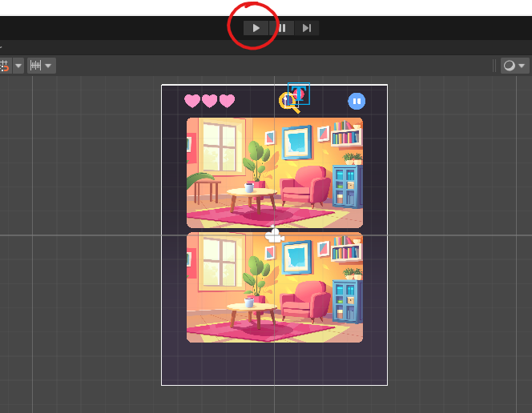Click the middle pink heart life icon

[x=210, y=101]
